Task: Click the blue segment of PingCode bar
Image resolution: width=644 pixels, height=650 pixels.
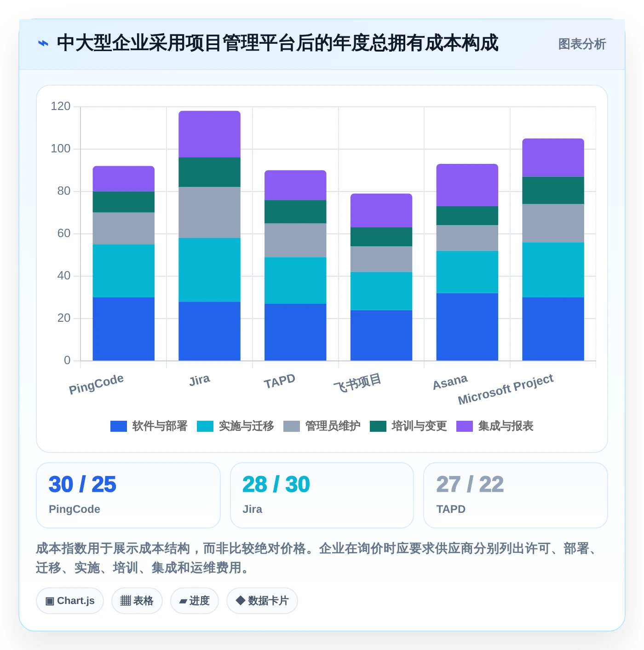Action: coord(124,329)
